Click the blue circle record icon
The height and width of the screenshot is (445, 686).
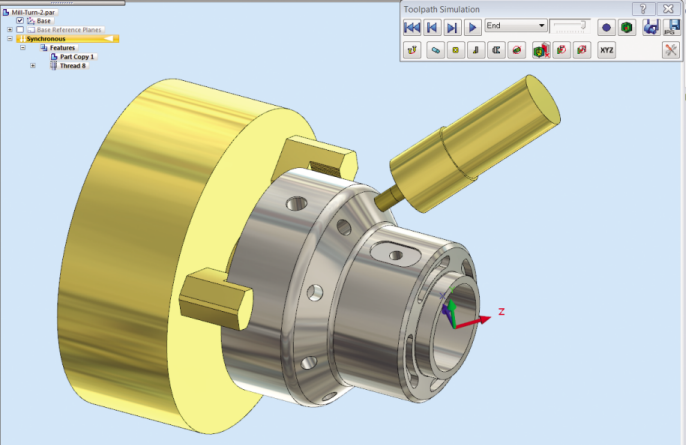coord(606,27)
